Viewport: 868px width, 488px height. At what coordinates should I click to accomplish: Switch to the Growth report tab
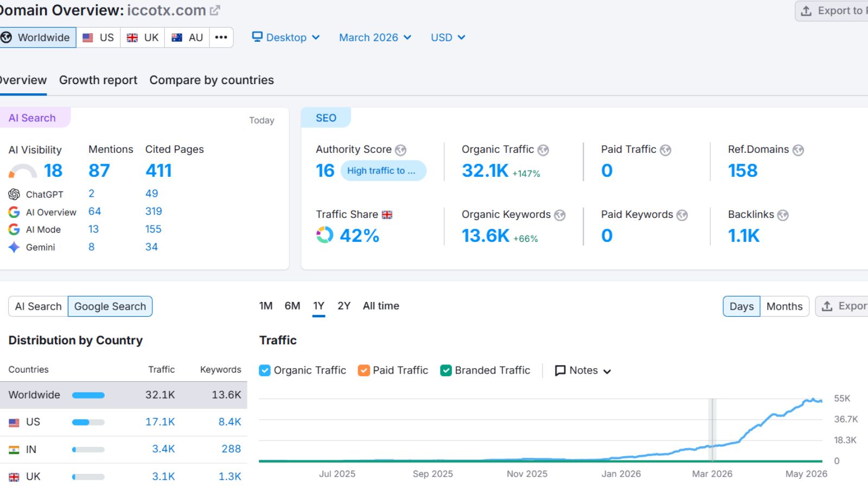[x=98, y=80]
